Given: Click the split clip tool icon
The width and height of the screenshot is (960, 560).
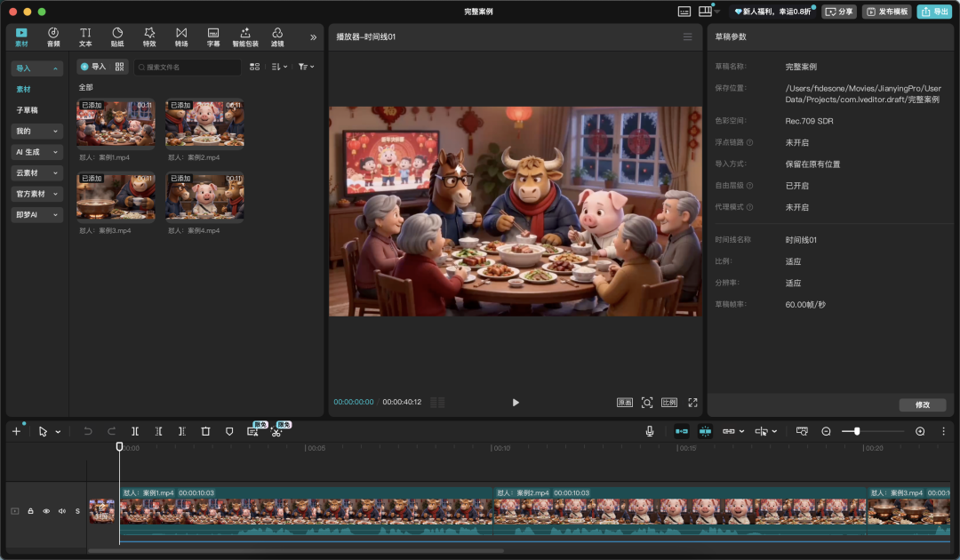Looking at the screenshot, I should pos(135,431).
